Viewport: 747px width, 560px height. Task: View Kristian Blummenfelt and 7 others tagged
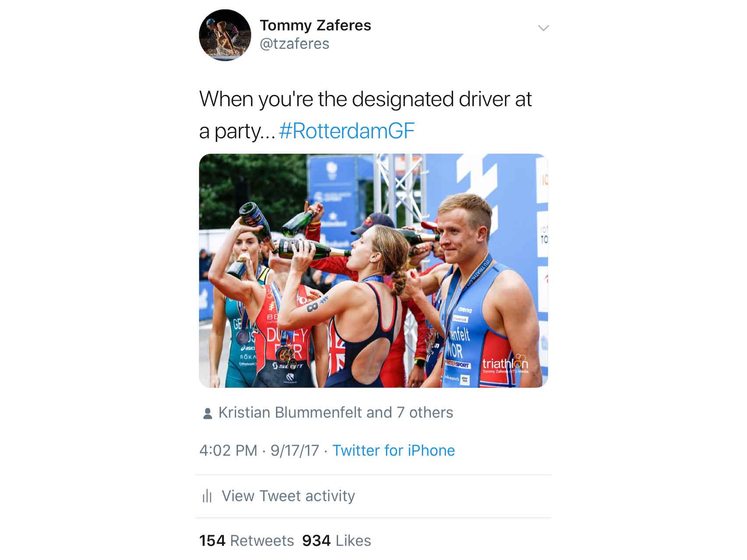pos(336,413)
